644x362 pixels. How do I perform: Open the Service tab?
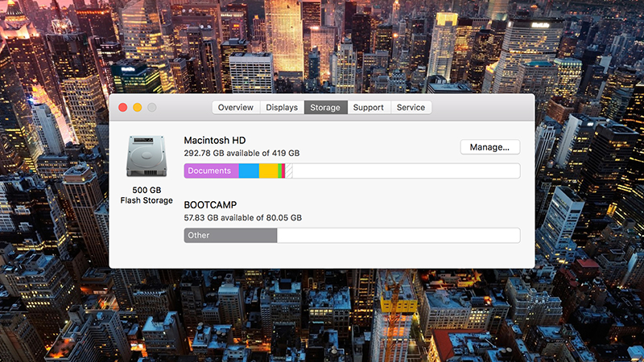[x=411, y=108]
